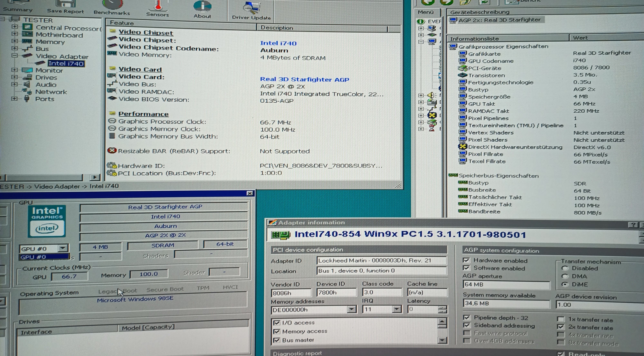Toggle 1x transfer rate checkbox

coord(561,319)
